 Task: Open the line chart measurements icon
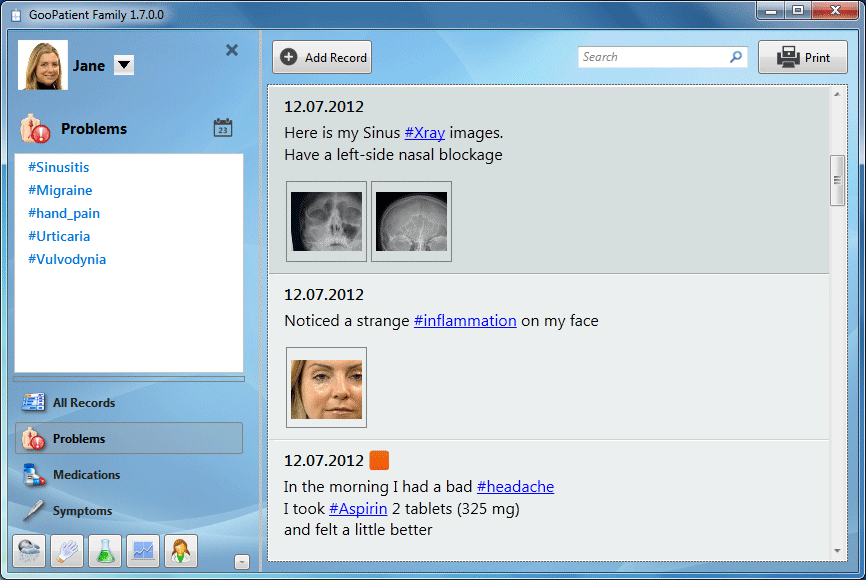click(142, 551)
